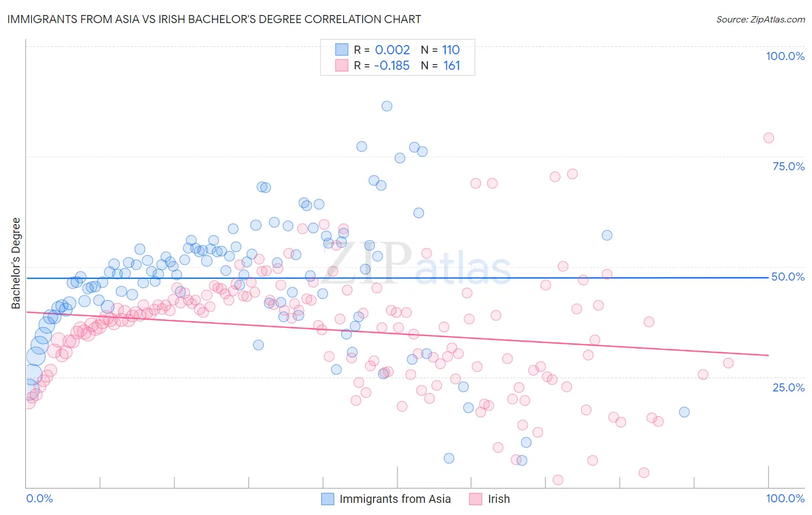812x515 pixels.
Task: Click the 100.0% x-axis label
Action: click(x=785, y=498)
